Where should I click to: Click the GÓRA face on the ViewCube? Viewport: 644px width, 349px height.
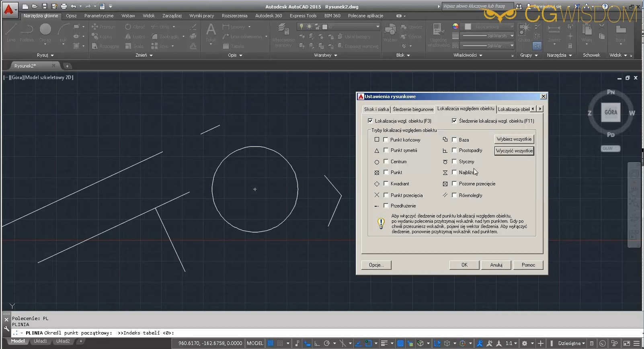610,112
